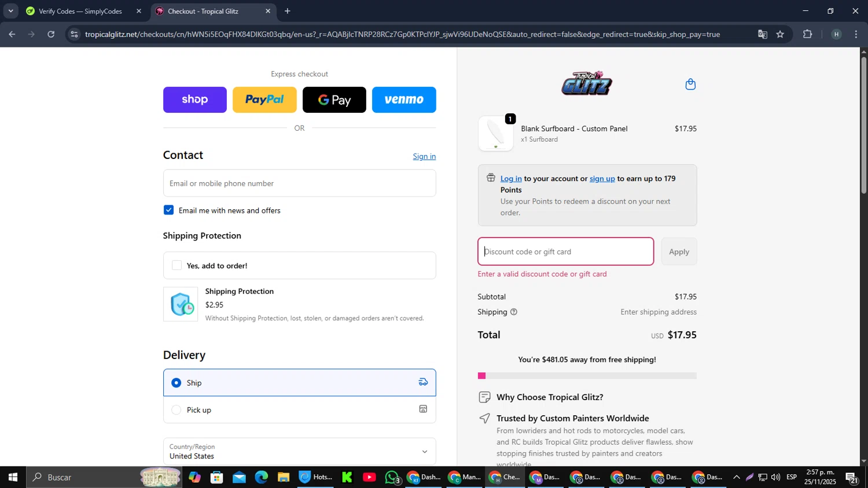
Task: Go back using the browser back arrow
Action: click(x=12, y=34)
